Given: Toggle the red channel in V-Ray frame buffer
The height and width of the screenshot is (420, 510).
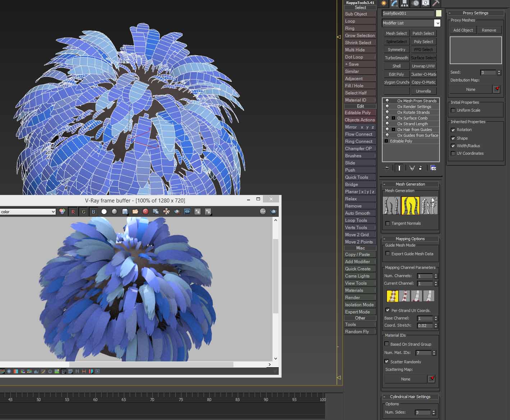Looking at the screenshot, I should point(73,212).
